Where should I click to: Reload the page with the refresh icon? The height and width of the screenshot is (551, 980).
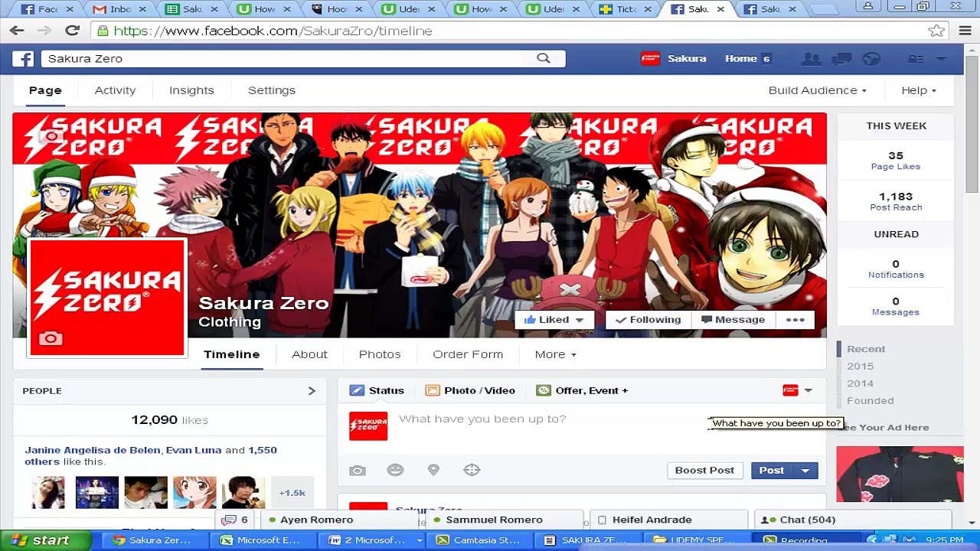(x=72, y=31)
